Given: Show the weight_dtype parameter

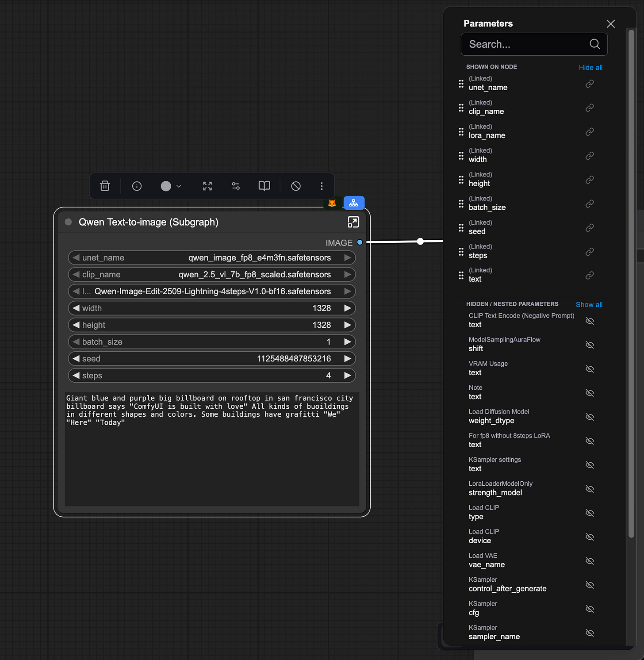Looking at the screenshot, I should tap(590, 417).
